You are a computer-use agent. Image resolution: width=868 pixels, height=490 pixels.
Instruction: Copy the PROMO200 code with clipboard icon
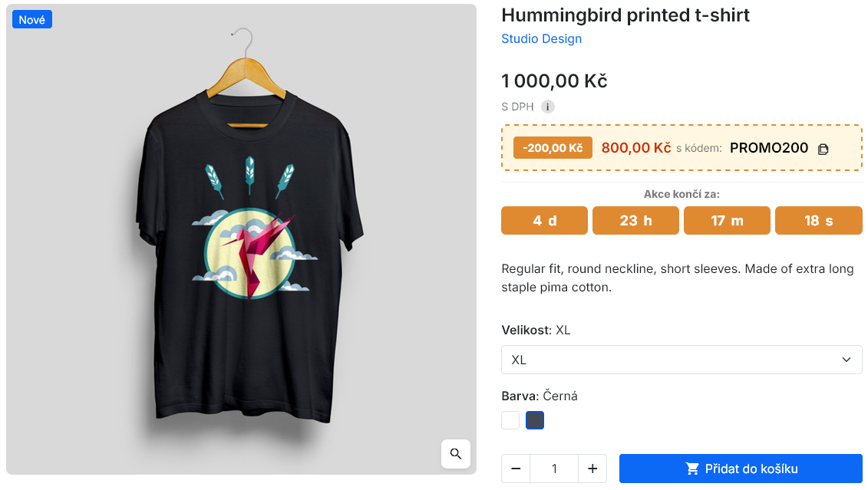click(x=823, y=149)
